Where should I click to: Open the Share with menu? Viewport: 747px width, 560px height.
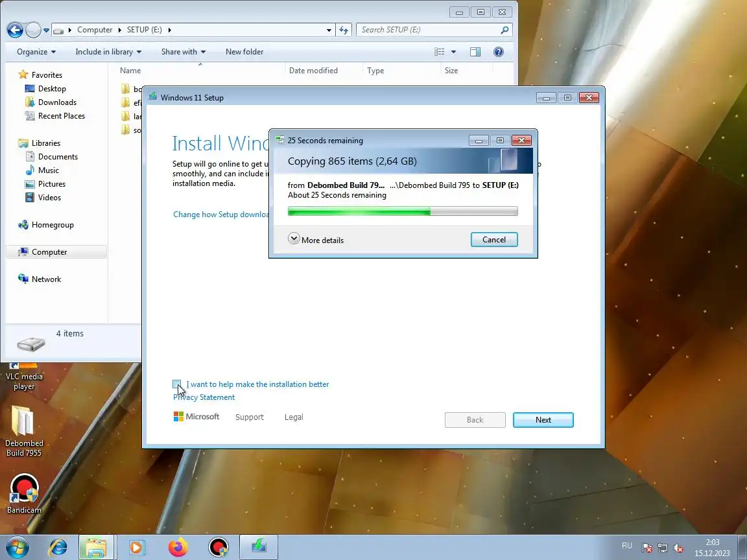click(x=184, y=52)
